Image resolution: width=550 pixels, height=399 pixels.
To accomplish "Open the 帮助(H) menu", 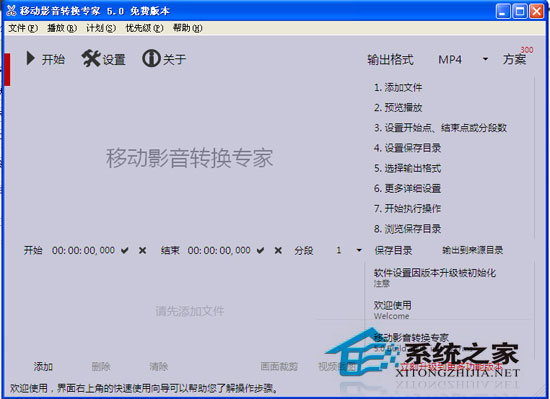I will coord(188,28).
